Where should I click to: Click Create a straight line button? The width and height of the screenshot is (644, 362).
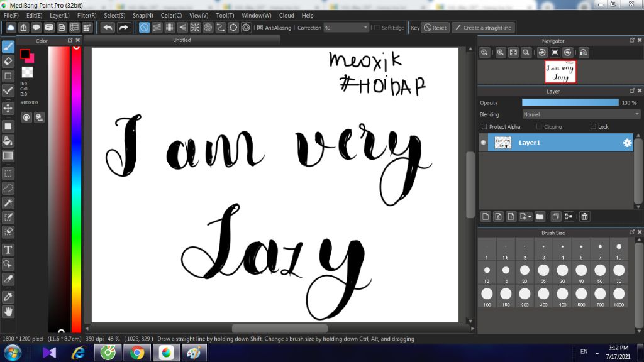pyautogui.click(x=484, y=28)
